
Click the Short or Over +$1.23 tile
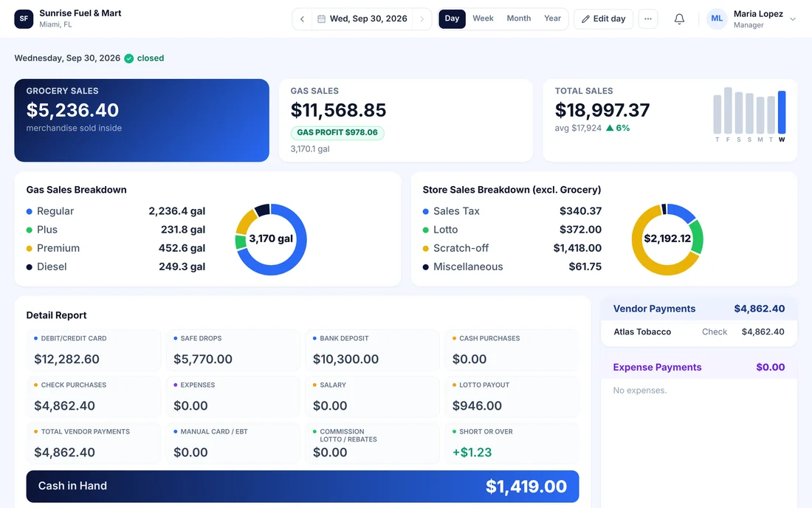(512, 443)
